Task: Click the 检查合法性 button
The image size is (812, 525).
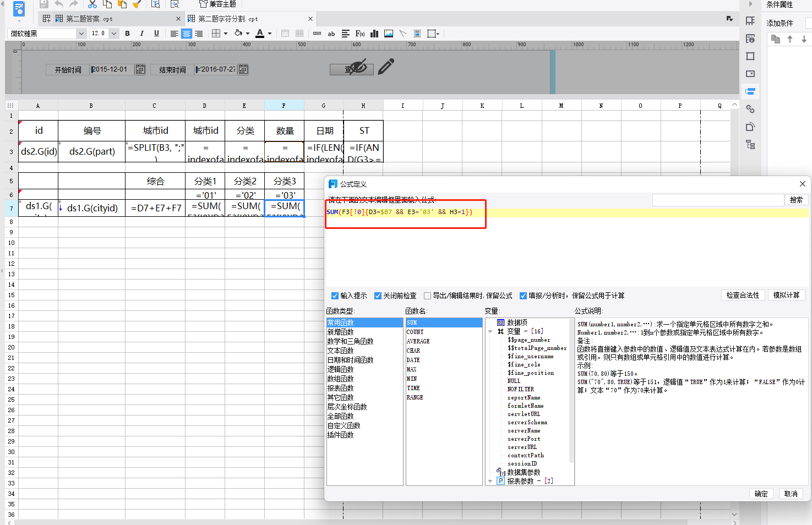Action: point(743,295)
